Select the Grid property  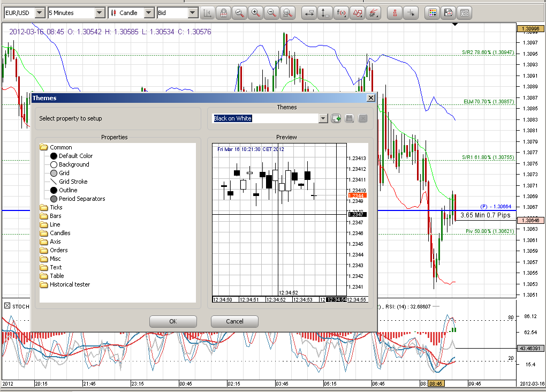coord(60,173)
